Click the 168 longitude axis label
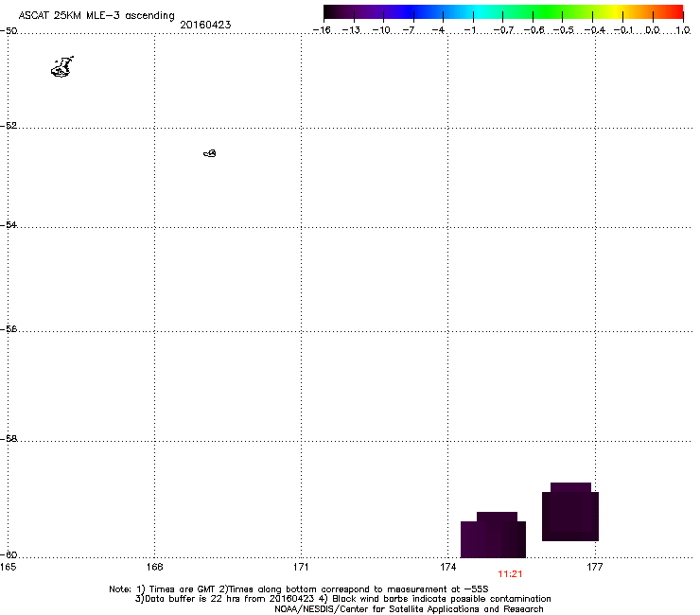The width and height of the screenshot is (700, 615). tap(154, 567)
